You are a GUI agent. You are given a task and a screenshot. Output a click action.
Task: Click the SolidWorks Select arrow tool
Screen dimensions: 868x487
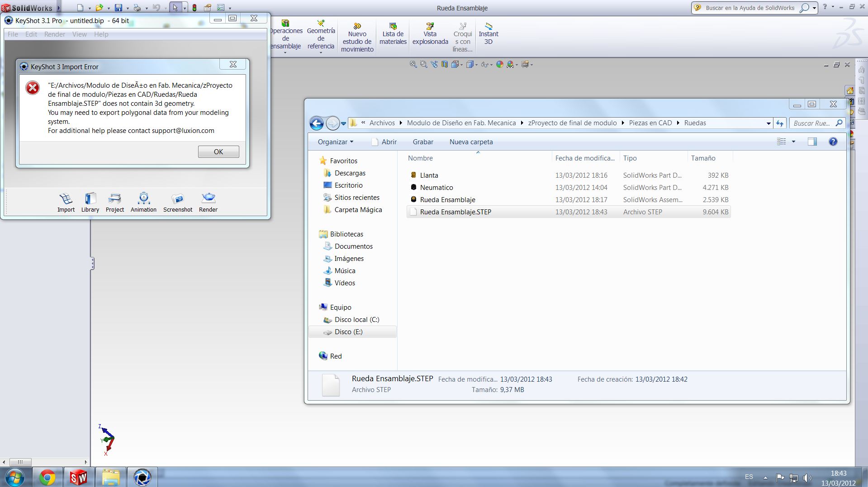[x=175, y=8]
